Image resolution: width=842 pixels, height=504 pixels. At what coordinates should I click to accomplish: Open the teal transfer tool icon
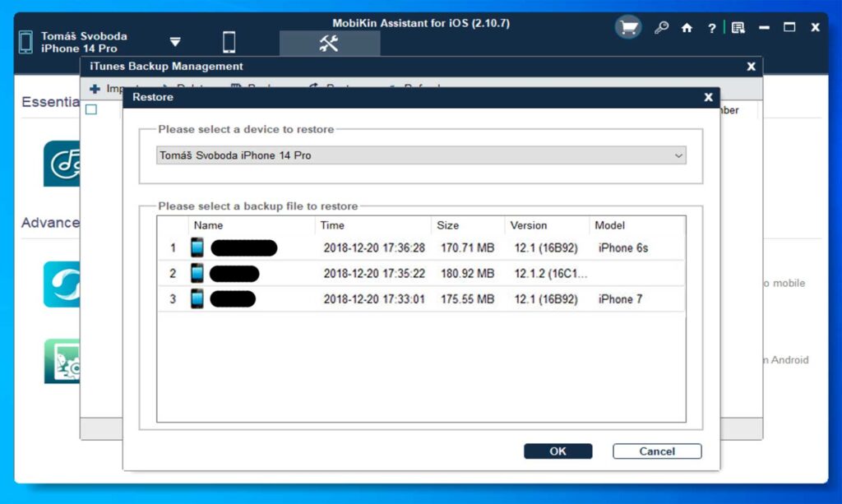(x=62, y=284)
